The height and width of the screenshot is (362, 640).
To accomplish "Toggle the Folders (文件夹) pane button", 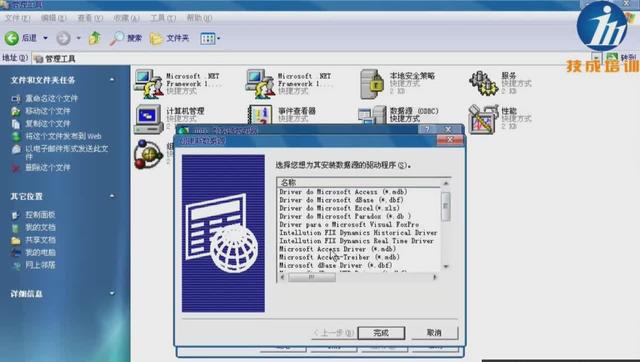I will [169, 38].
